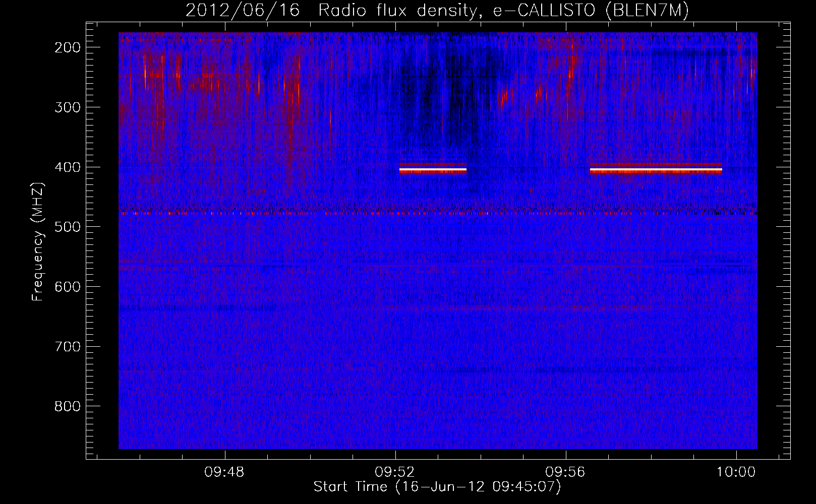Click the 10:00 time tick label
The height and width of the screenshot is (504, 816).
coord(736,472)
